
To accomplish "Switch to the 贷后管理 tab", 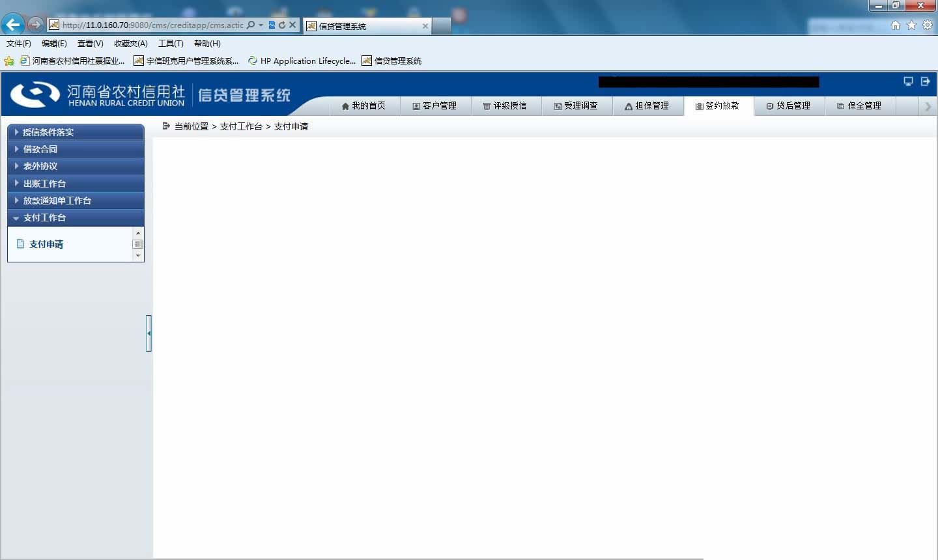I will (789, 105).
